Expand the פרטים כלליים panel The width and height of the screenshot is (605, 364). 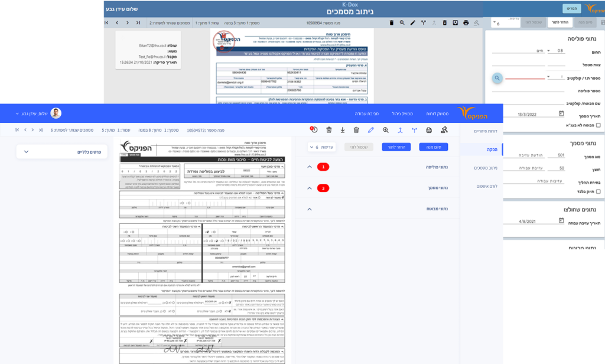tap(26, 152)
